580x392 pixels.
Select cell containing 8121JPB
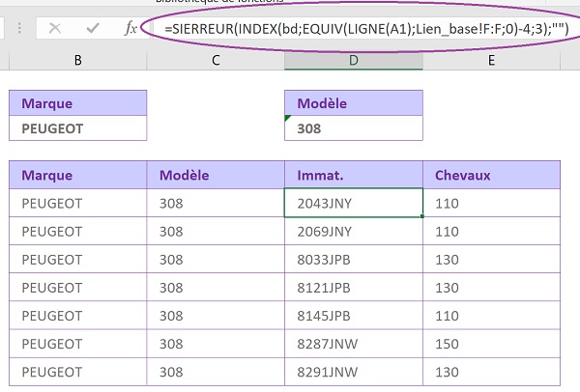(x=354, y=287)
